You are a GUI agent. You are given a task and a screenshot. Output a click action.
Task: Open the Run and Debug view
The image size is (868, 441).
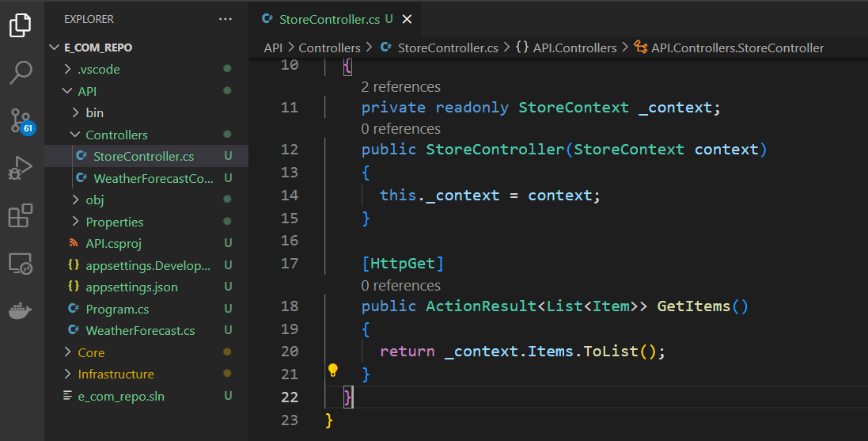21,168
